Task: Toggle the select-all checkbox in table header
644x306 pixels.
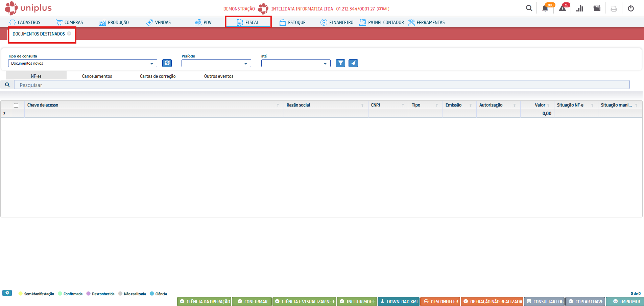Action: pos(16,105)
